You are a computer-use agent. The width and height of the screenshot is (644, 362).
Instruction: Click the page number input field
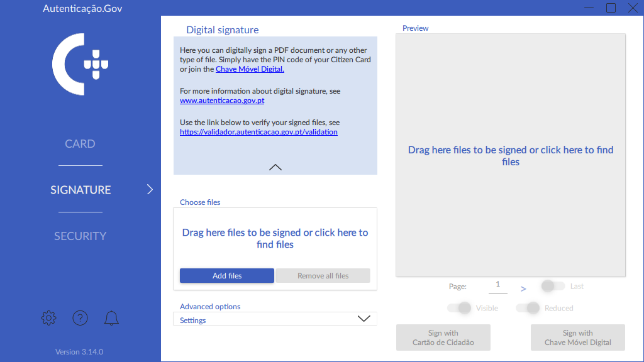tap(497, 285)
